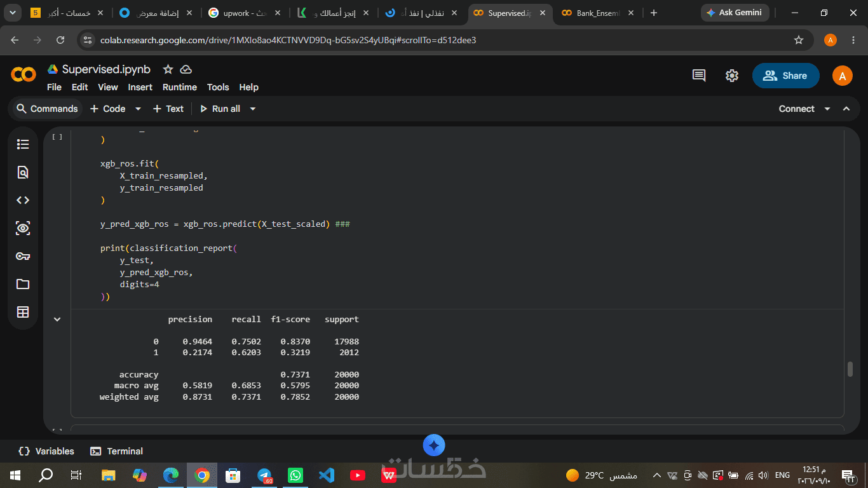The width and height of the screenshot is (868, 488).
Task: Open the comments icon in header
Action: pos(699,76)
